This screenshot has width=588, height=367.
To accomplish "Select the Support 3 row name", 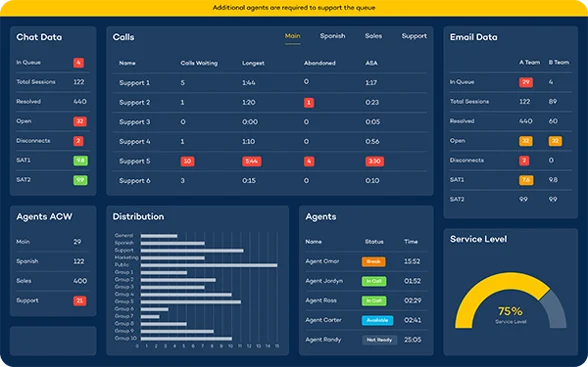I will point(135,122).
